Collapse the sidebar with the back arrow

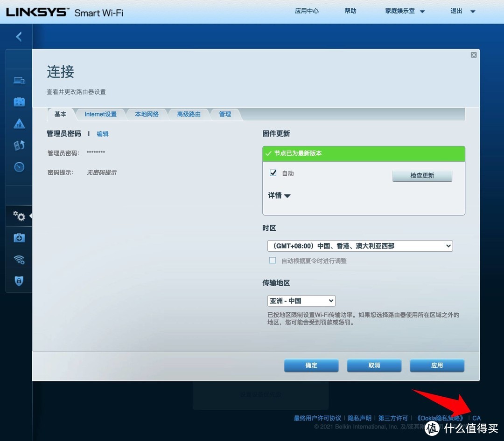click(x=18, y=36)
